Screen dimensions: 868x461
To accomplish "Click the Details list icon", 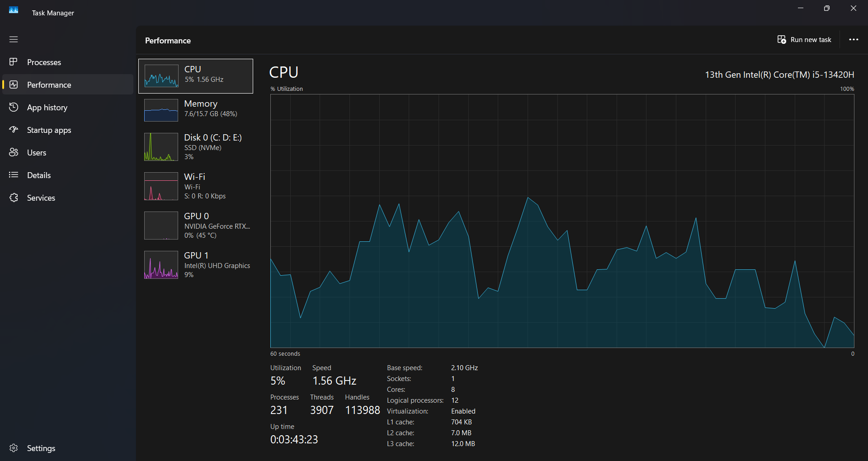I will [x=14, y=175].
